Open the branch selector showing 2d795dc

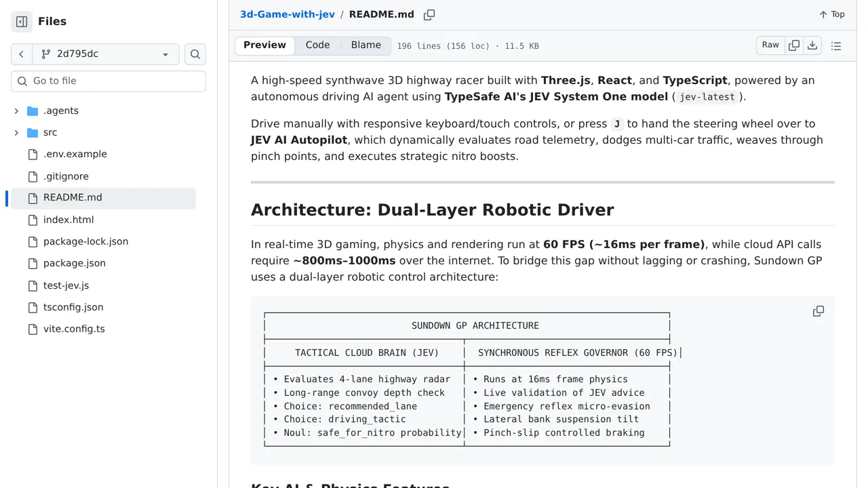point(106,54)
